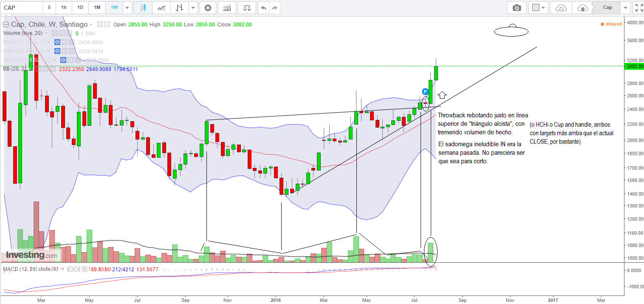
Task: Open SAR indicator settings gear
Action: pos(70,60)
